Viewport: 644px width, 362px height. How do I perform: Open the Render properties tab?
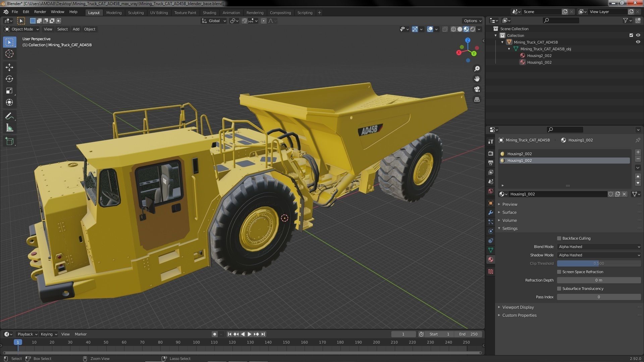click(491, 153)
